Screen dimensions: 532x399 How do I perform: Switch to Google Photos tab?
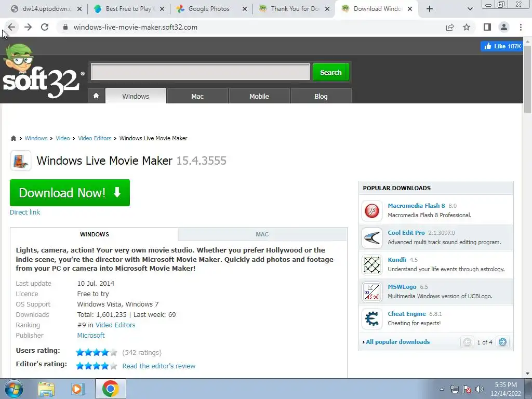click(x=209, y=9)
